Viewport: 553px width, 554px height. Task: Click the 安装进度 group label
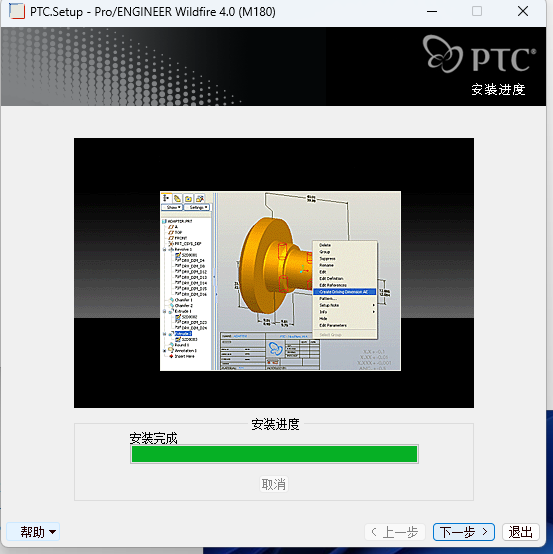click(275, 424)
